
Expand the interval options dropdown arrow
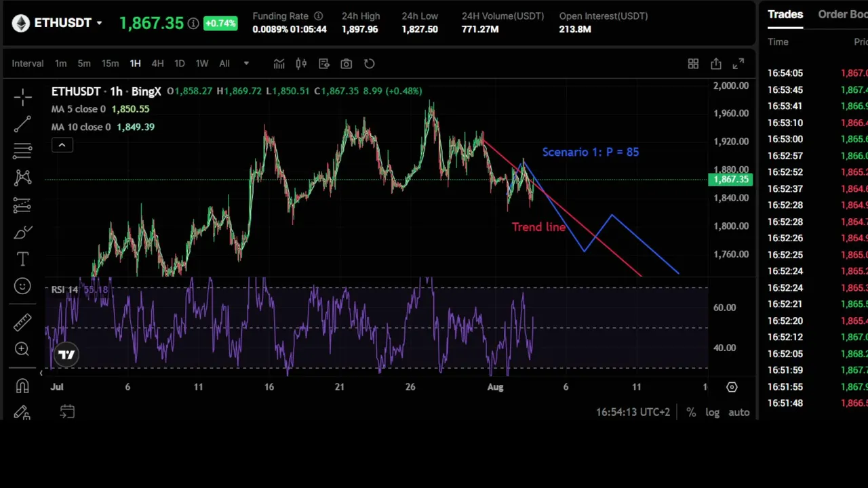[x=246, y=64]
